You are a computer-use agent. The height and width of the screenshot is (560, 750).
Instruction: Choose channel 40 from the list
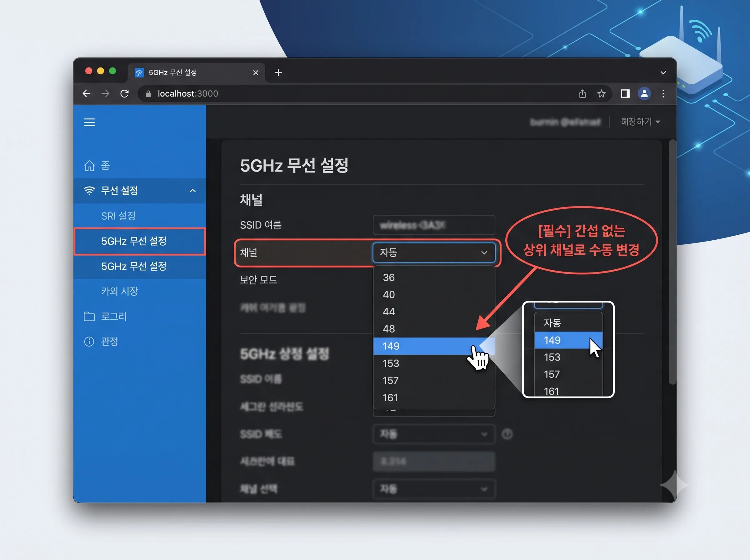tap(434, 295)
